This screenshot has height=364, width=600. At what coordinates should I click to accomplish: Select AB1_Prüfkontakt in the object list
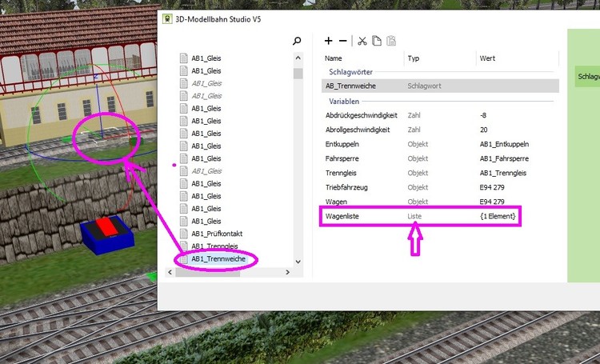click(217, 234)
